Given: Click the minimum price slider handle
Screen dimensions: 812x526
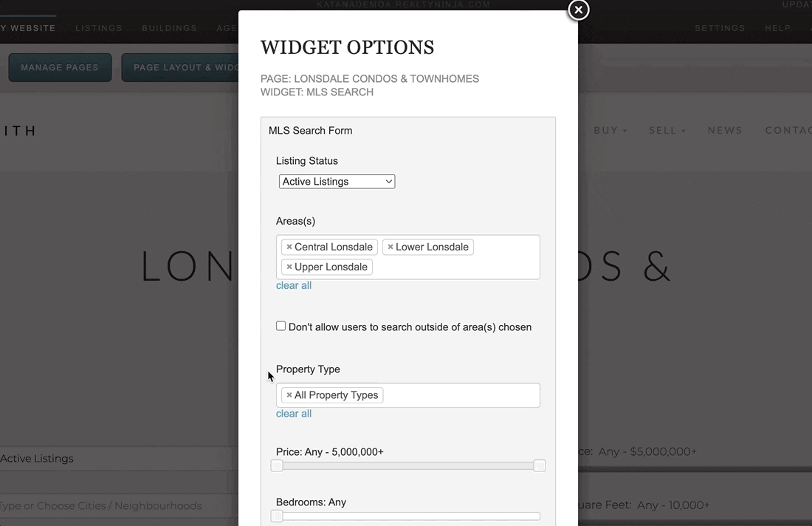Looking at the screenshot, I should coord(277,465).
